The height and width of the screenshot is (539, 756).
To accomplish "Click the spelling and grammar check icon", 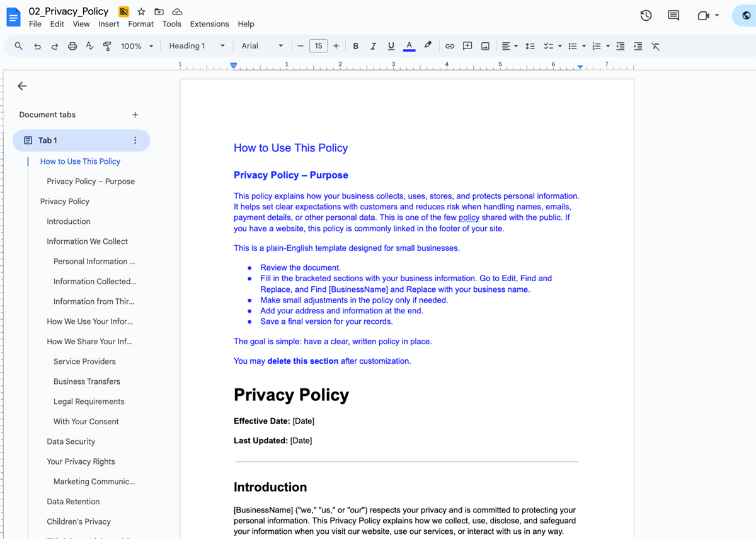I will [89, 46].
